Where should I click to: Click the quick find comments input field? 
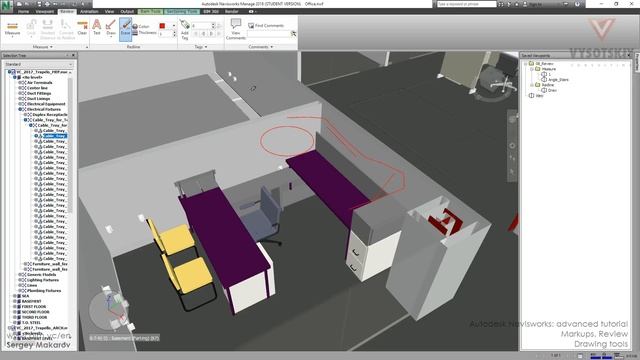tap(269, 34)
